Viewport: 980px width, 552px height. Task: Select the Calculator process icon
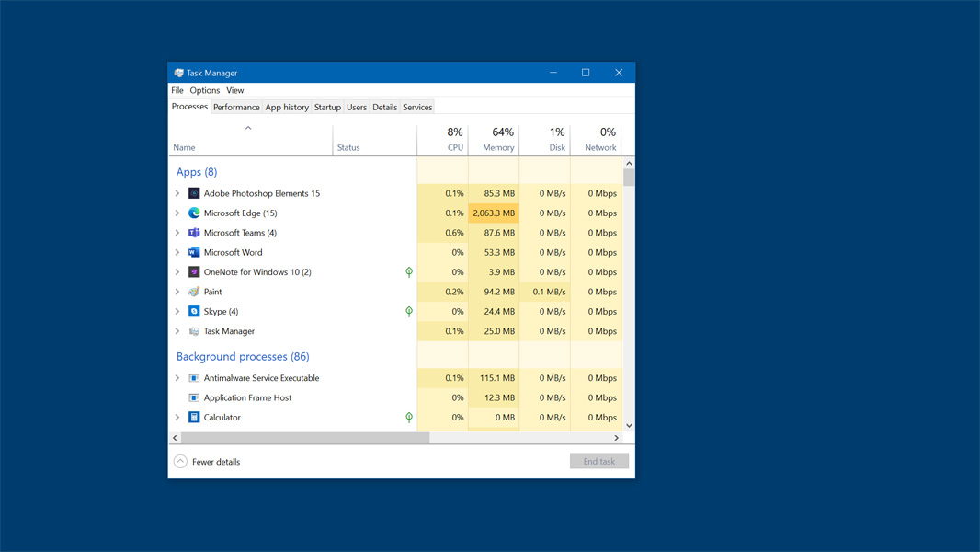(x=194, y=417)
